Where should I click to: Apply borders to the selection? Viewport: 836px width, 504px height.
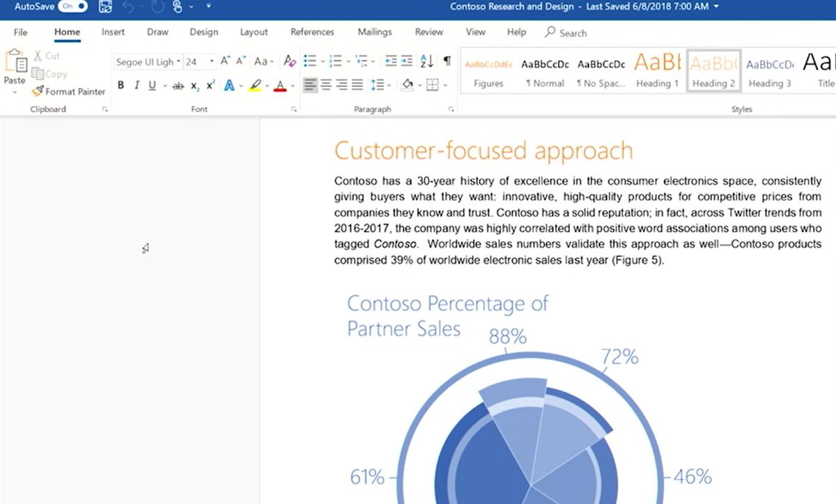point(432,85)
